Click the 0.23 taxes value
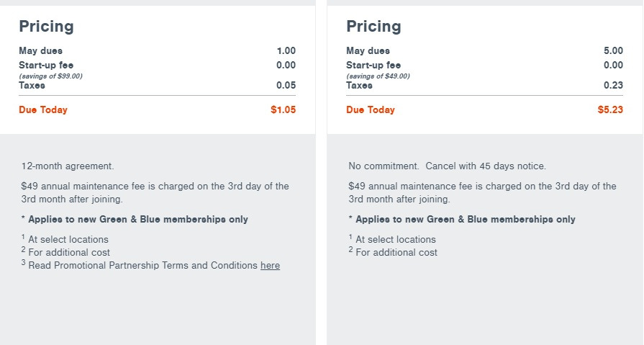Screen dimensions: 644x345 pyautogui.click(x=613, y=86)
